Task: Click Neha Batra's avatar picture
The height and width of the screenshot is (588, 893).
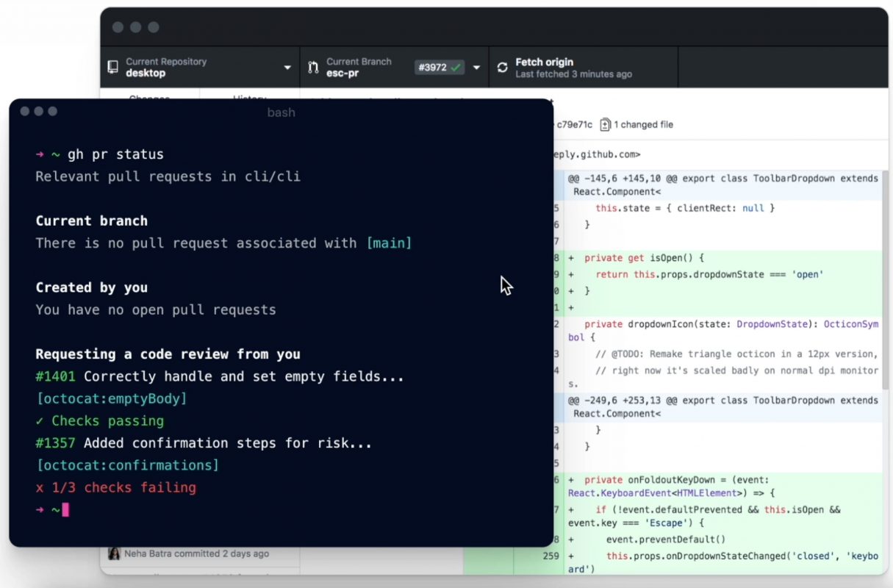Action: 114,553
